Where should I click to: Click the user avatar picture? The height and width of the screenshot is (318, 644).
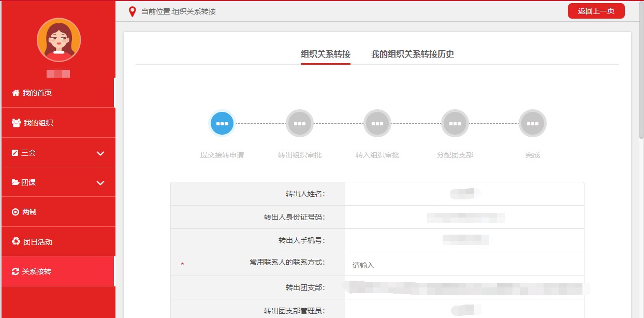(x=58, y=40)
